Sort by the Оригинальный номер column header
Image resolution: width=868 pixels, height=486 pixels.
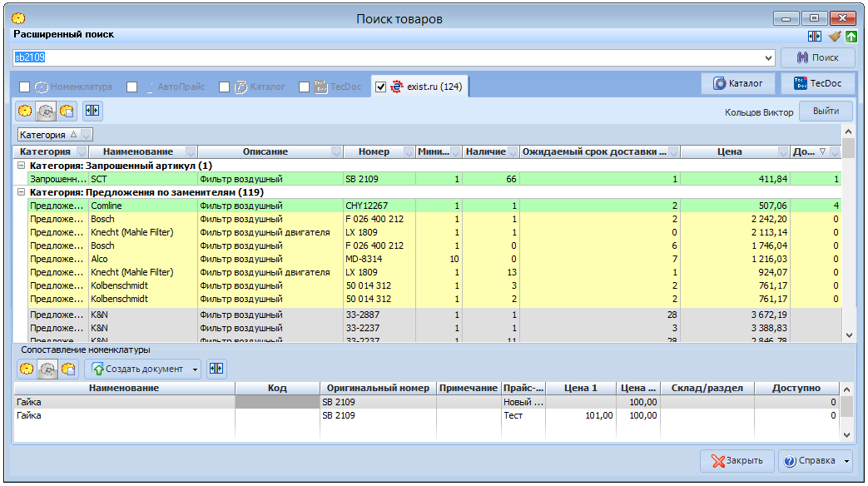click(x=378, y=388)
